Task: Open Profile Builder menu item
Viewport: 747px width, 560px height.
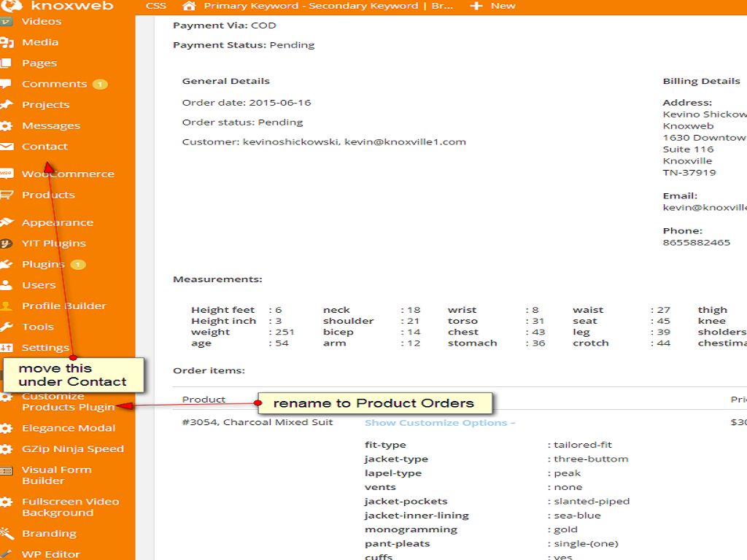Action: pos(64,306)
